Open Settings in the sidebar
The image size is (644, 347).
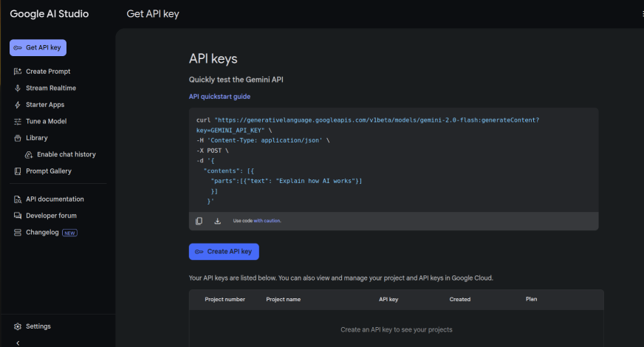click(x=38, y=326)
